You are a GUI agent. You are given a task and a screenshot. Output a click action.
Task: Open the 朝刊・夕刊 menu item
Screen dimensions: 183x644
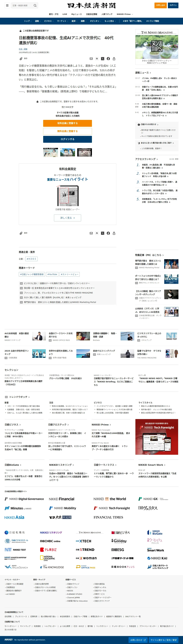point(54,14)
